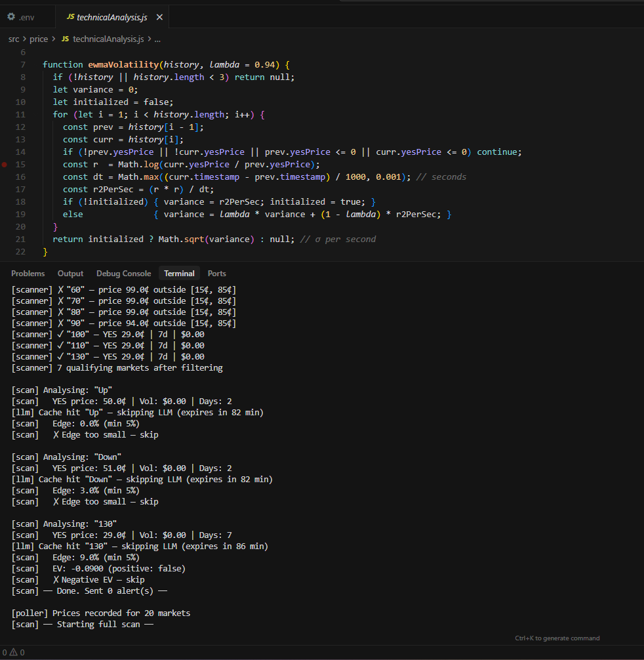Image resolution: width=644 pixels, height=660 pixels.
Task: Click the price breadcrumb segment
Action: pyautogui.click(x=39, y=39)
